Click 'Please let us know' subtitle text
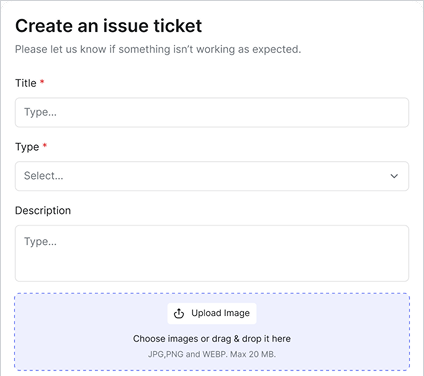The image size is (424, 376). tap(158, 49)
